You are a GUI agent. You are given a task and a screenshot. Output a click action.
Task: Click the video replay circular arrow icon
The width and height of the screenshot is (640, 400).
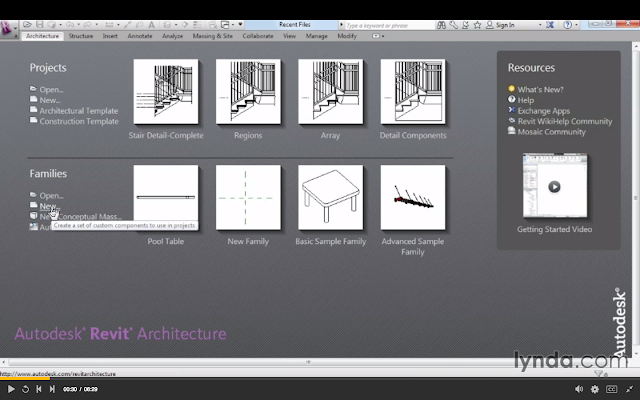click(x=25, y=389)
